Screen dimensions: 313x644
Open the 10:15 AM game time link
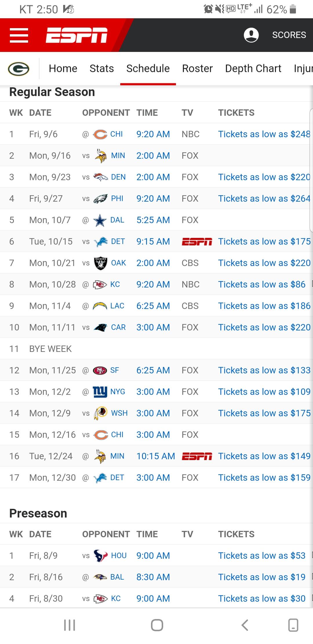[x=156, y=456]
